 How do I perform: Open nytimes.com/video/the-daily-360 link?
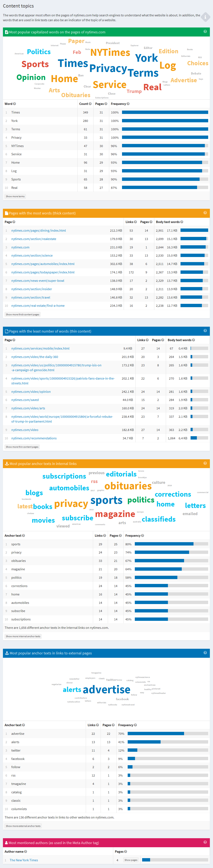point(35,357)
